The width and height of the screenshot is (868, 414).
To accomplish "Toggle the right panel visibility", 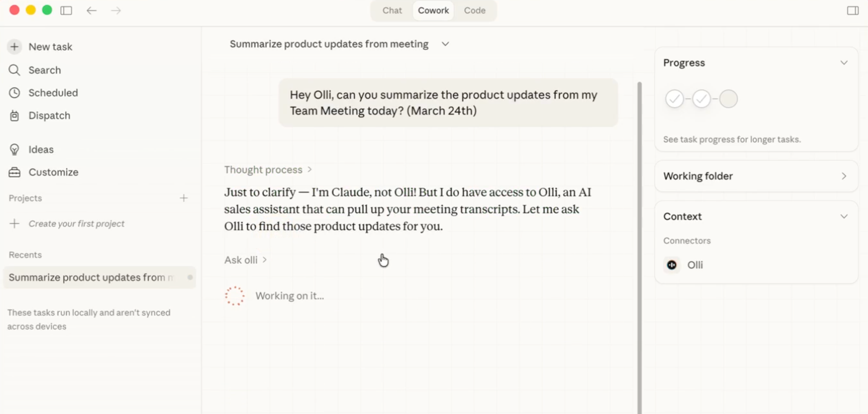I will [853, 11].
